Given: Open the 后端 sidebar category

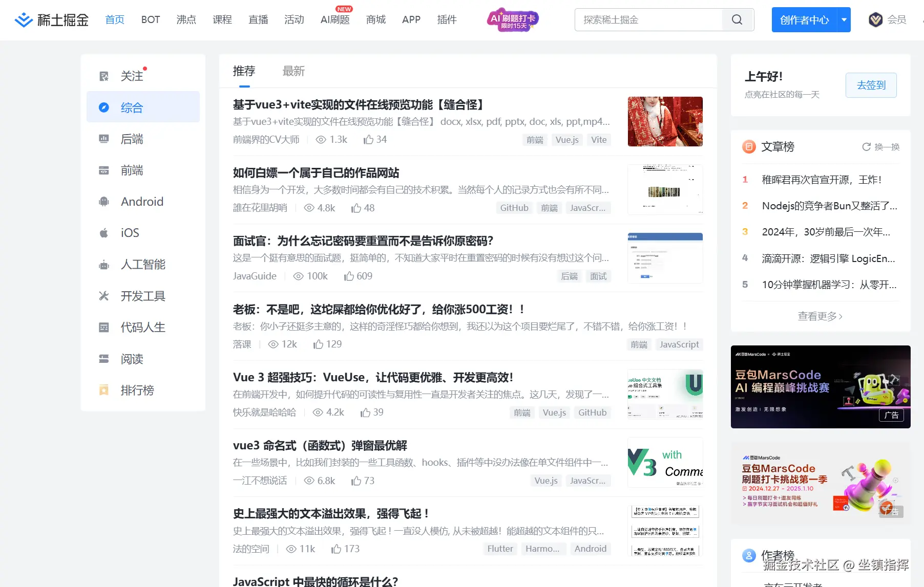Looking at the screenshot, I should coord(143,139).
